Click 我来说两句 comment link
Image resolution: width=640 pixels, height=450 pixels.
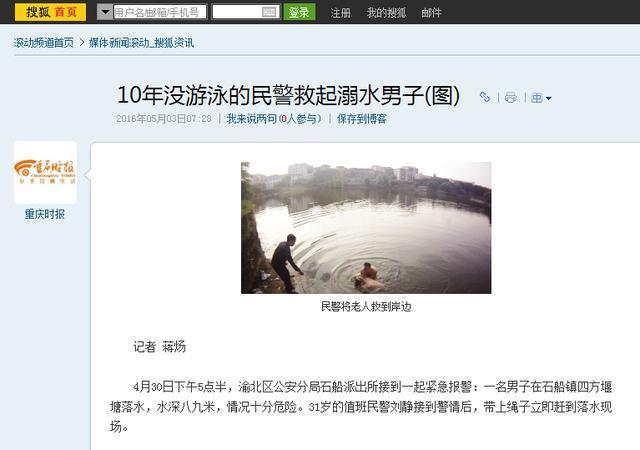point(251,119)
